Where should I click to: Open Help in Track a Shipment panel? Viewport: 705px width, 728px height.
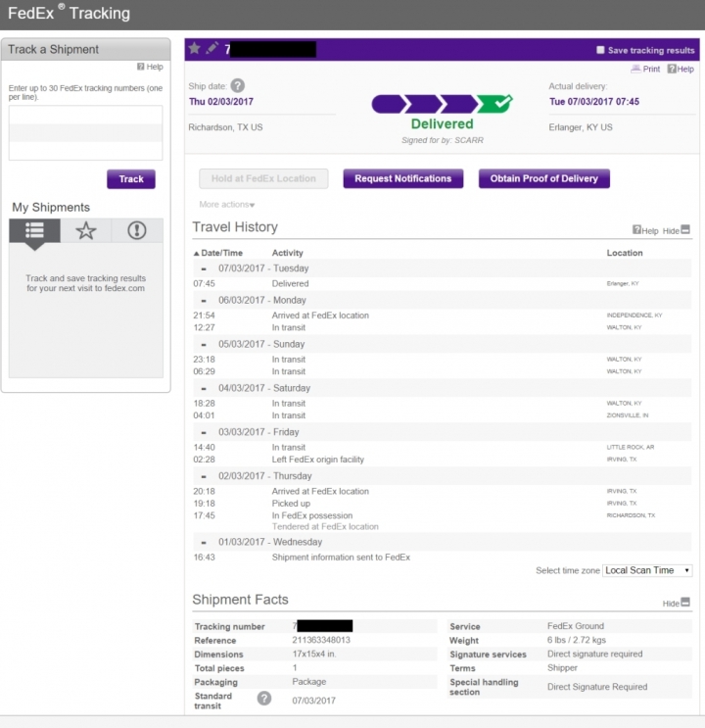pyautogui.click(x=150, y=67)
